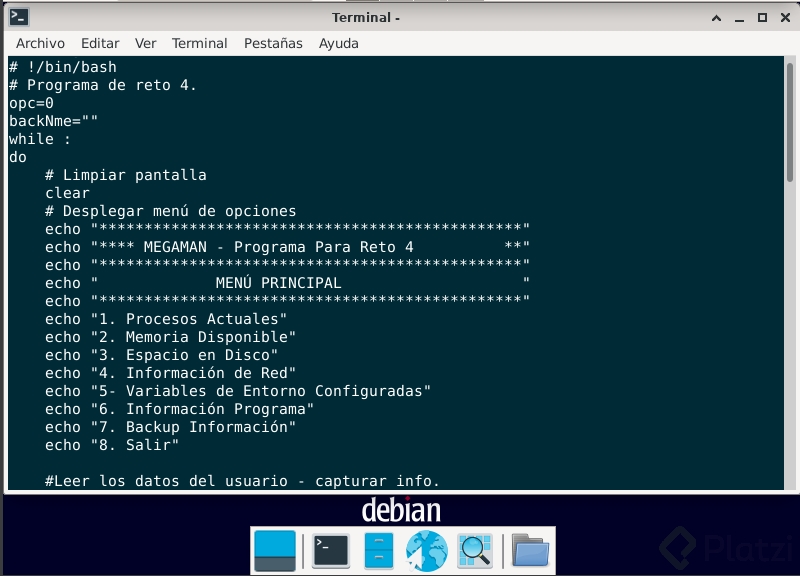Maximize the Terminal window
Screen dimensions: 800x576
[x=762, y=18]
